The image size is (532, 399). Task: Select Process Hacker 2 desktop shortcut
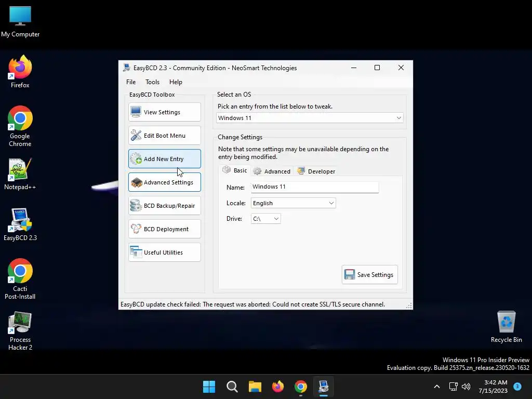[20, 331]
